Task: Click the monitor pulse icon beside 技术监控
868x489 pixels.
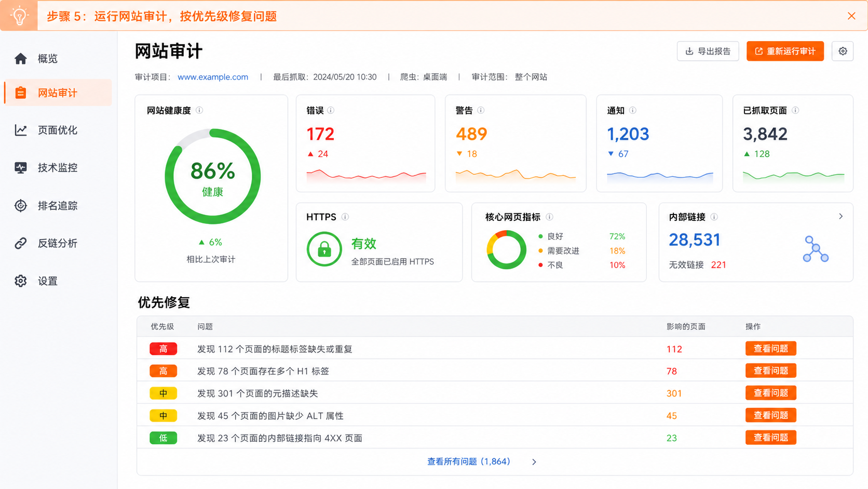Action: [x=21, y=167]
